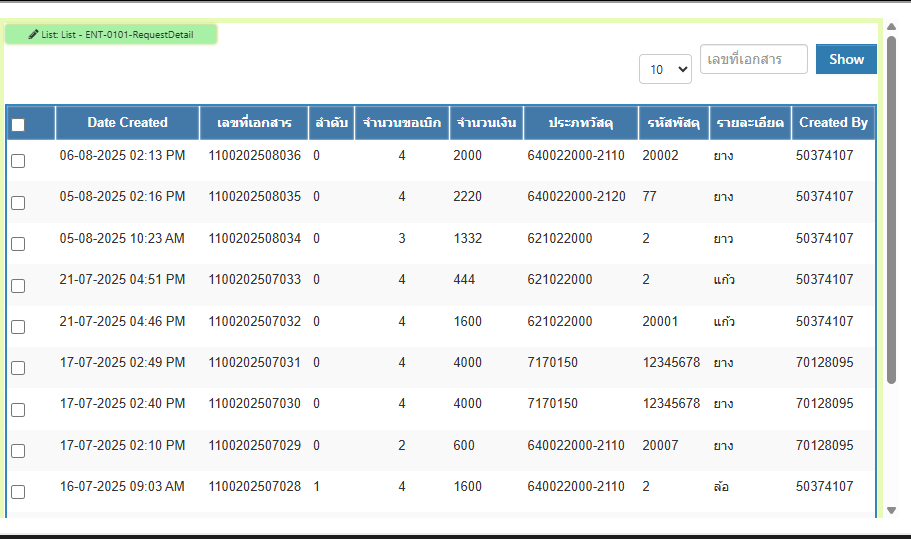Tick the checkbox for document 1100202508036

18,160
